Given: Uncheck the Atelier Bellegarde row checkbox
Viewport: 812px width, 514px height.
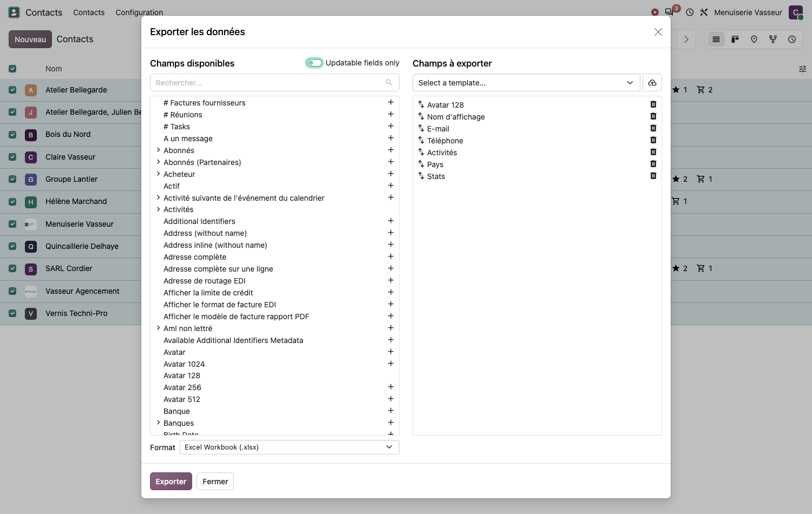Looking at the screenshot, I should pyautogui.click(x=12, y=90).
